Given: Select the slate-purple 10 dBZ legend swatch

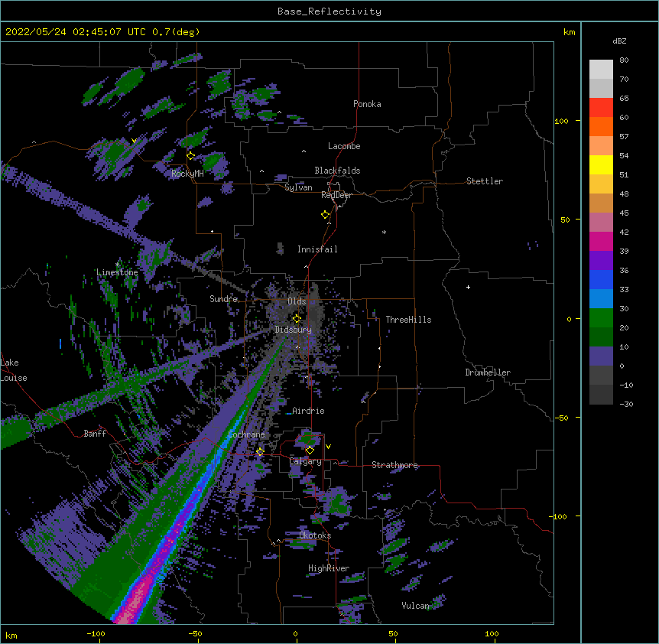Looking at the screenshot, I should [x=601, y=356].
